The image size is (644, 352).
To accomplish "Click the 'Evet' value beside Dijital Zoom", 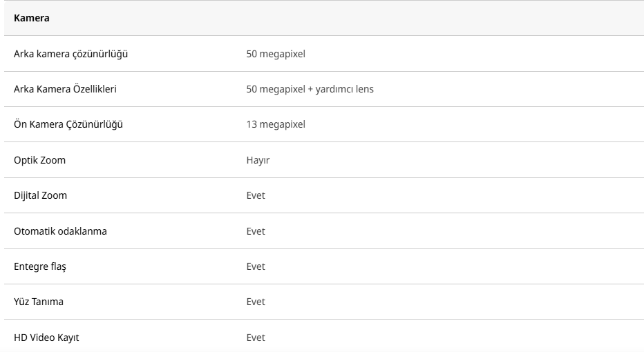I will (256, 195).
